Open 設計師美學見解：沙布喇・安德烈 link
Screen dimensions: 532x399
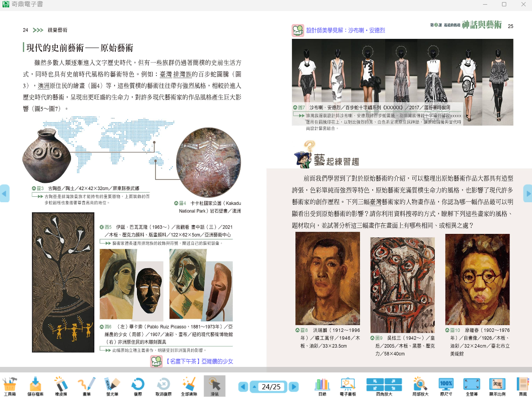pyautogui.click(x=346, y=30)
